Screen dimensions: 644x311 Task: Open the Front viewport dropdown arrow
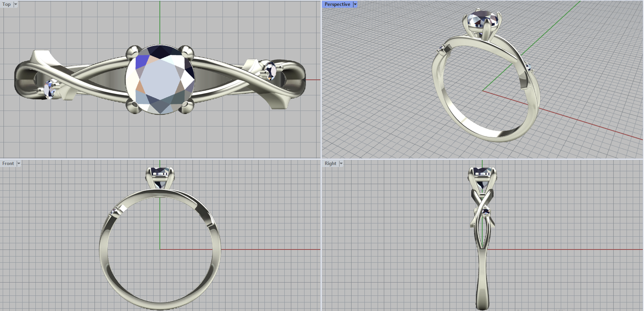point(19,164)
